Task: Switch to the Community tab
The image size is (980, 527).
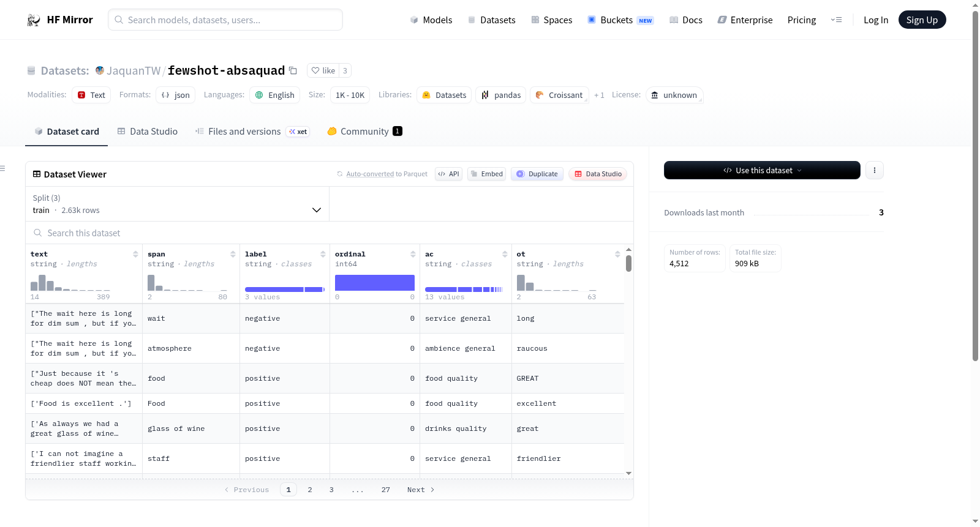Action: [x=365, y=132]
